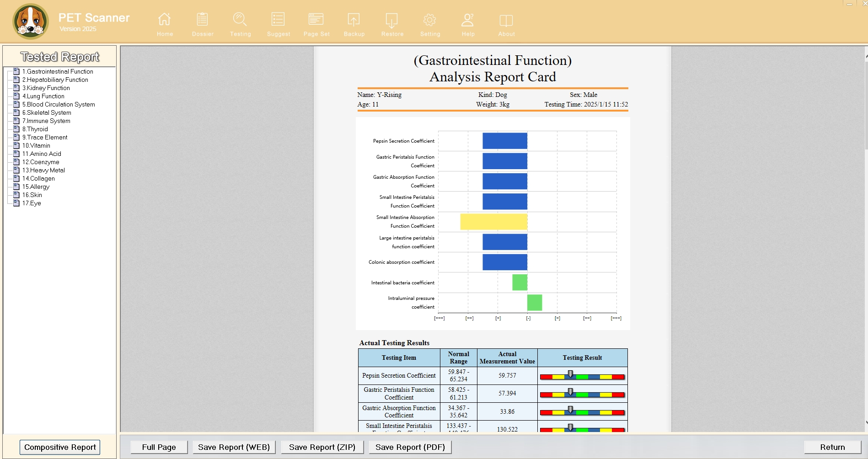
Task: Select Hepatobiliary Function in the report tree
Action: click(55, 80)
